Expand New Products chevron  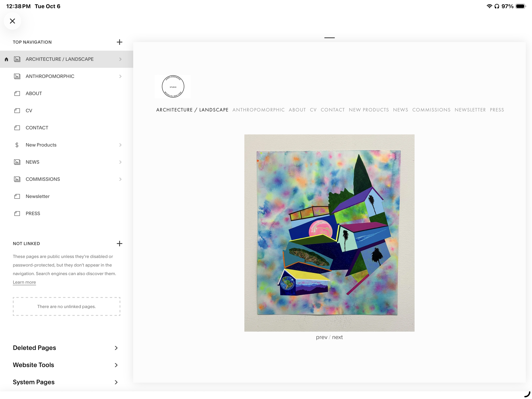click(x=120, y=145)
